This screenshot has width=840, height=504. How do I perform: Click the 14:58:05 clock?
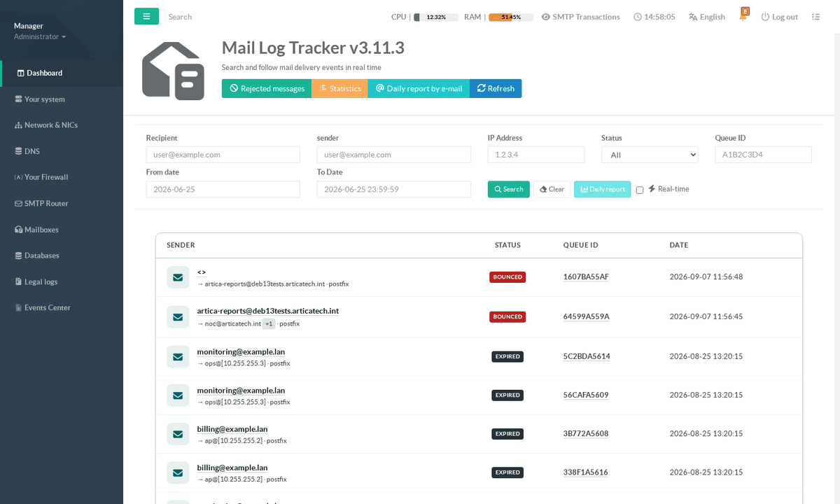(x=654, y=17)
